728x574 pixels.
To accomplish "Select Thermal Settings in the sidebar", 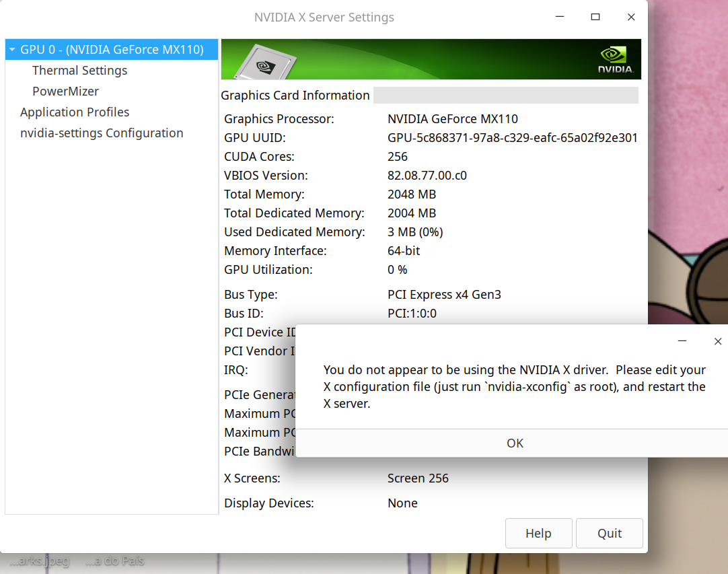I will 79,70.
